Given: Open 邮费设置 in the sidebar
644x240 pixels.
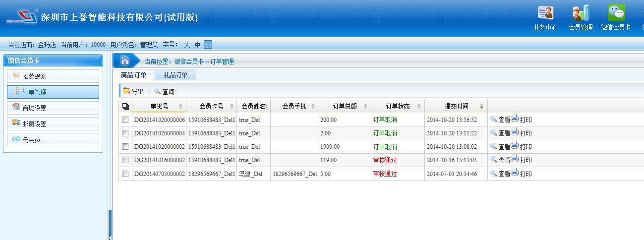Looking at the screenshot, I should (53, 124).
